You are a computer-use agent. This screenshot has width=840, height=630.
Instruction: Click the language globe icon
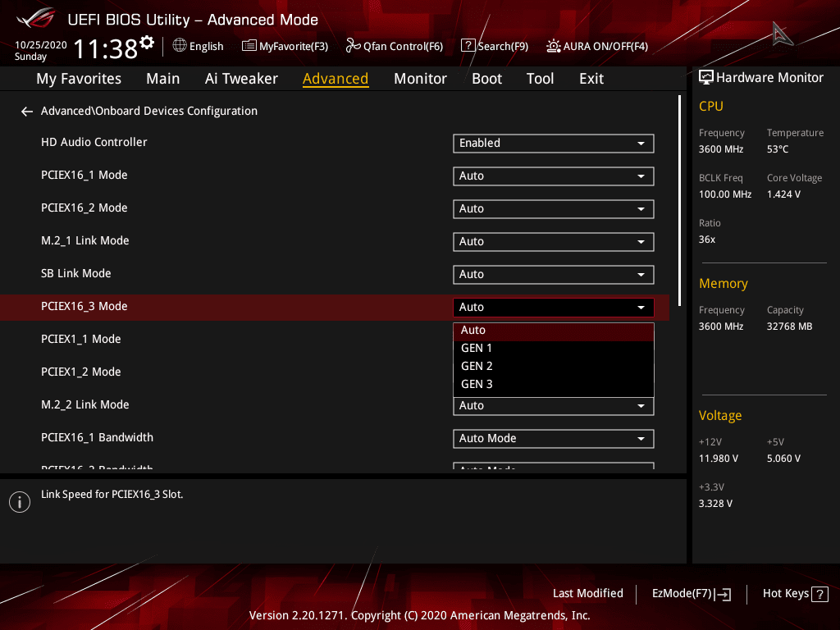[180, 46]
